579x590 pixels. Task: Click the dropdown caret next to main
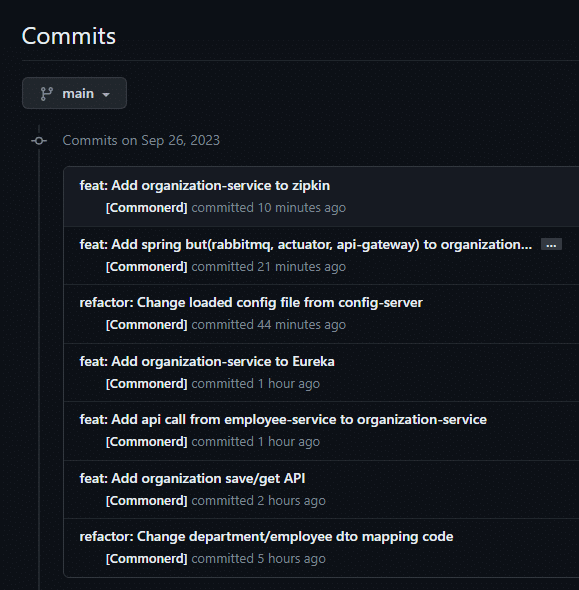tap(106, 94)
